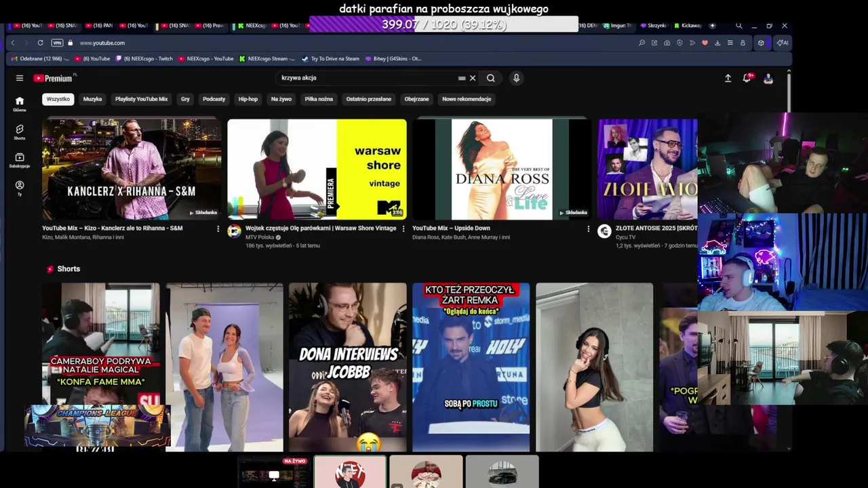Open the Kanclerz x Rihanna S&M thumbnail

(132, 169)
